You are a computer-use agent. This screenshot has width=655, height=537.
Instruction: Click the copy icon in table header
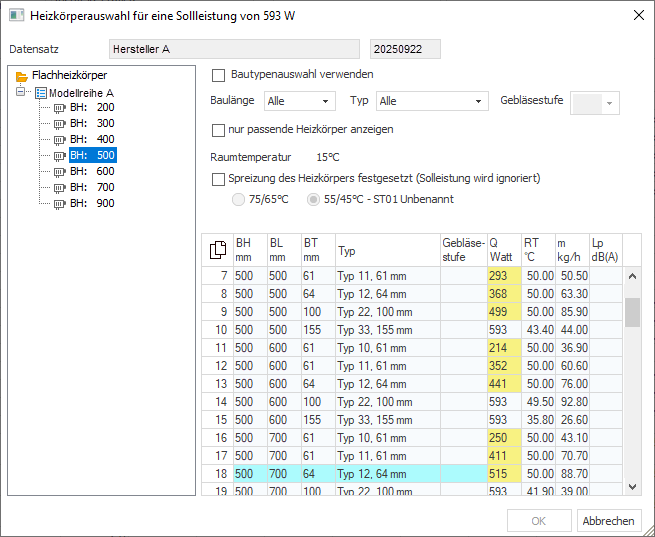click(x=218, y=250)
